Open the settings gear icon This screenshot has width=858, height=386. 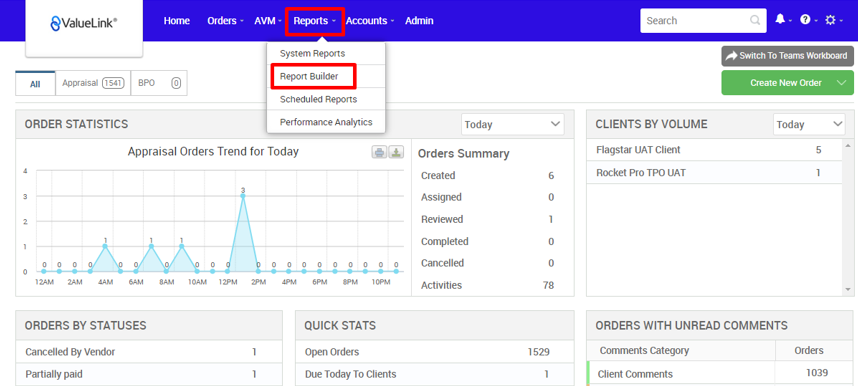click(x=830, y=20)
